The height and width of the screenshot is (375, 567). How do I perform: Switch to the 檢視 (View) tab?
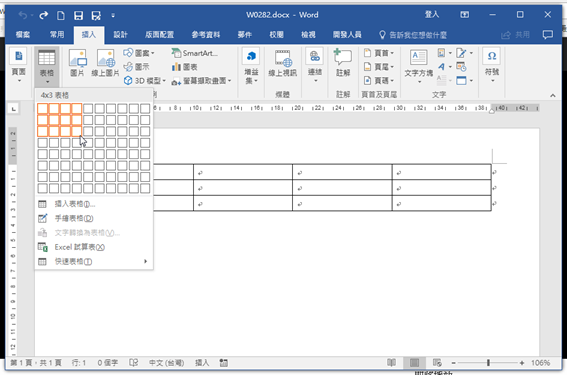click(x=308, y=35)
